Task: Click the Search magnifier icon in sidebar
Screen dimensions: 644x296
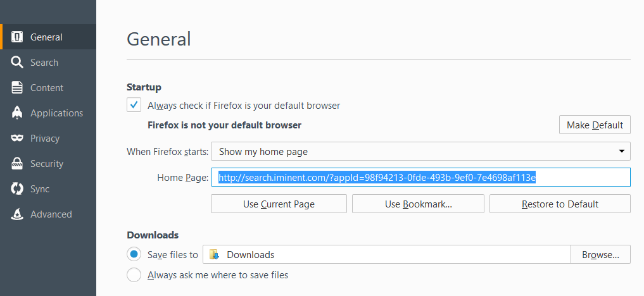Action: pos(18,62)
